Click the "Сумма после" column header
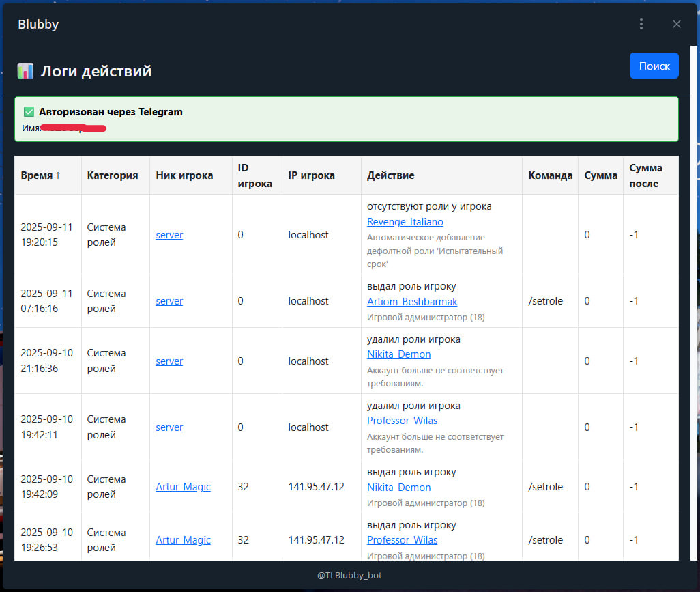 pos(645,175)
